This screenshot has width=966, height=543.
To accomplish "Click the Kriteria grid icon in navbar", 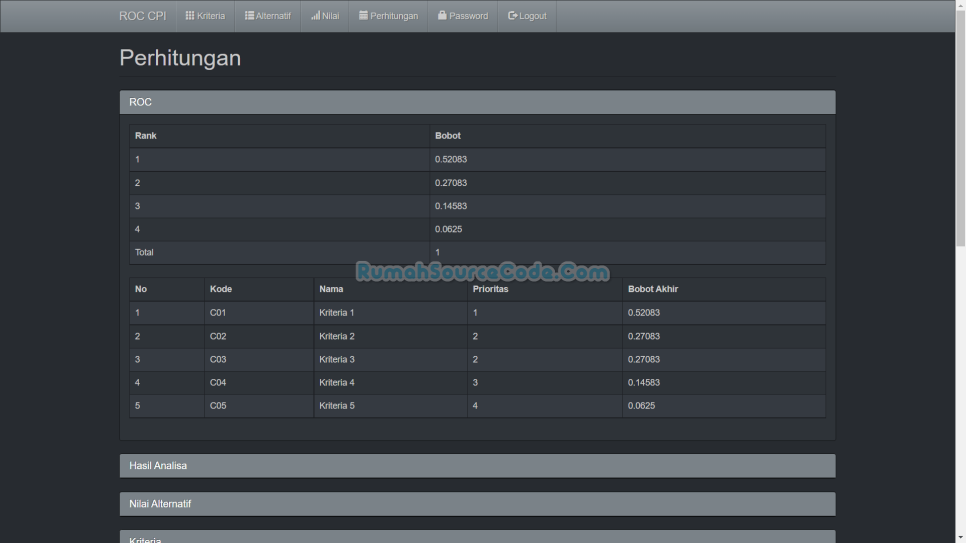I will (190, 16).
